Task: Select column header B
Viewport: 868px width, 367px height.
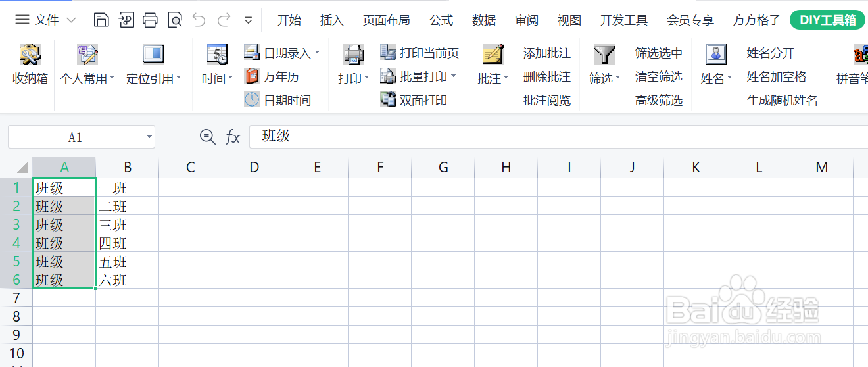Action: (x=128, y=167)
